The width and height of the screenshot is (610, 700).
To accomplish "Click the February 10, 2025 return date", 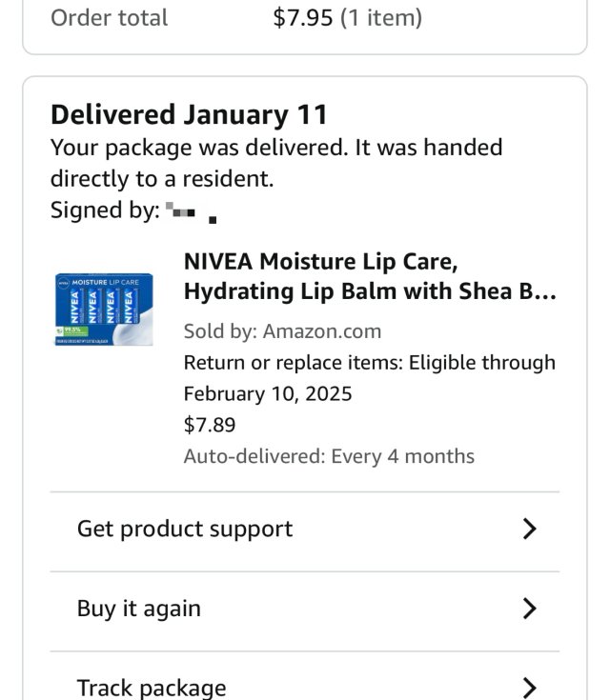I will point(268,393).
